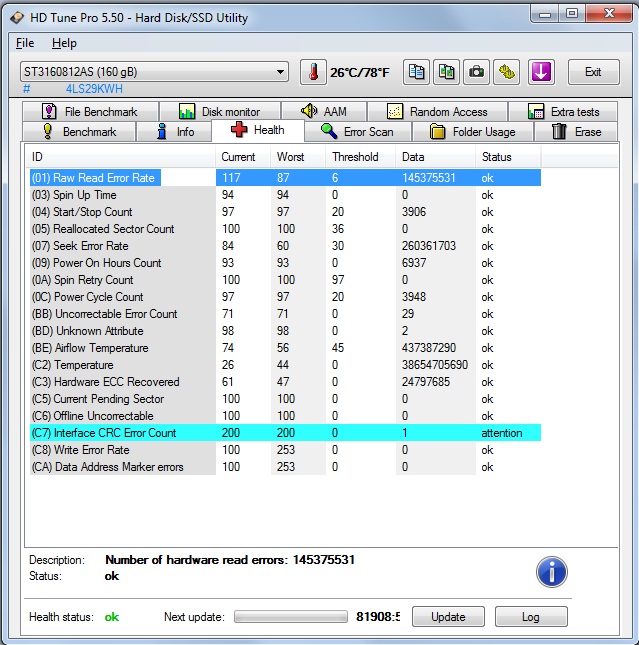
Task: Select the (C2) Temperature row
Action: (x=285, y=365)
